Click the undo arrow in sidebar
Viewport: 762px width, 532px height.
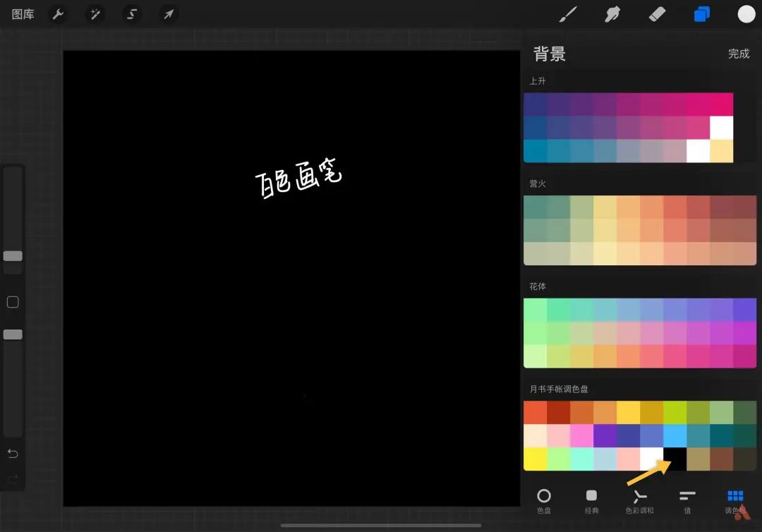click(13, 453)
